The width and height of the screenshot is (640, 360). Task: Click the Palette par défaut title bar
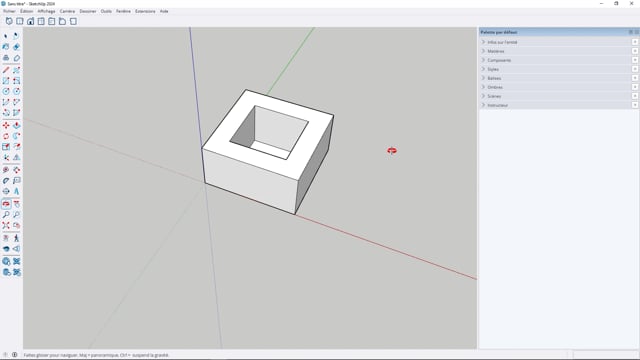tap(558, 32)
